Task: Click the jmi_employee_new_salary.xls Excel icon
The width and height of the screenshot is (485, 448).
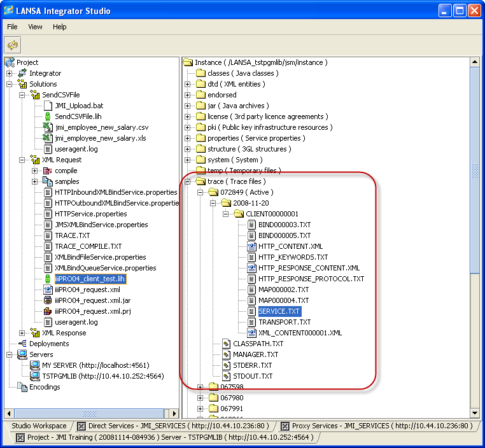Action: click(x=48, y=138)
